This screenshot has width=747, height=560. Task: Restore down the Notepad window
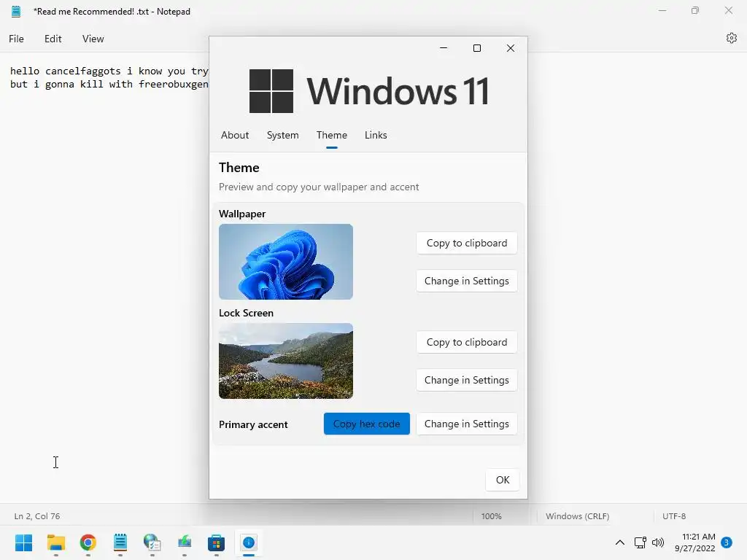(x=695, y=10)
